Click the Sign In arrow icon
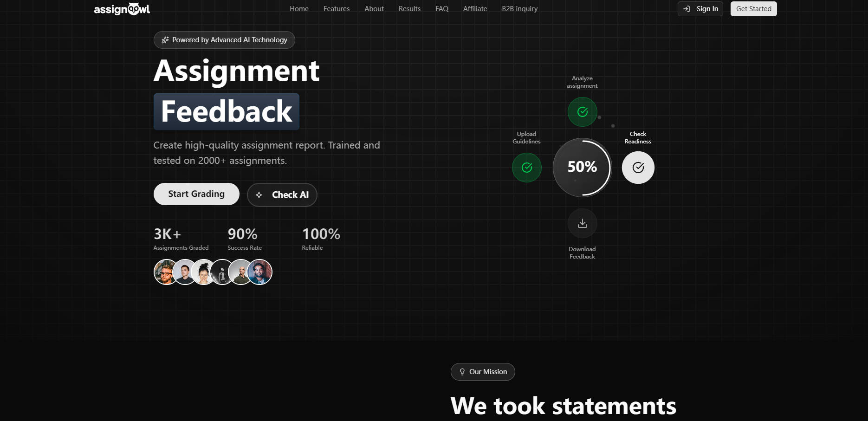868x421 pixels. click(687, 9)
